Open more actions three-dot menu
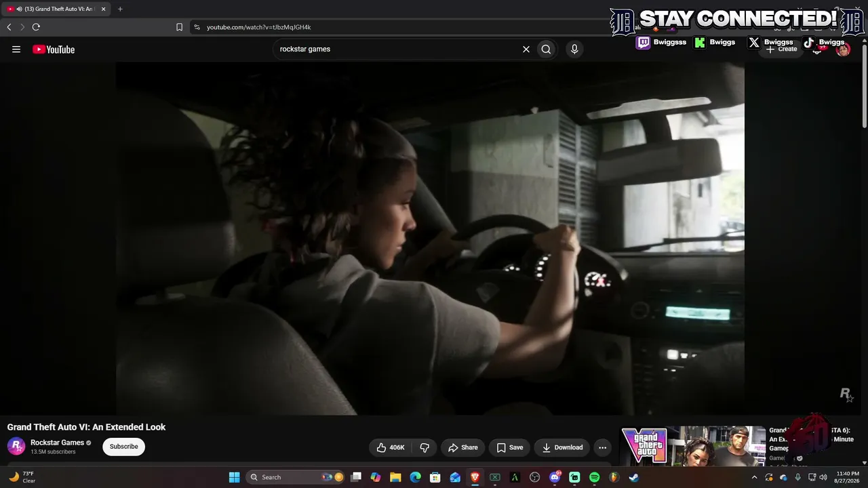Image resolution: width=868 pixels, height=488 pixels. (602, 447)
